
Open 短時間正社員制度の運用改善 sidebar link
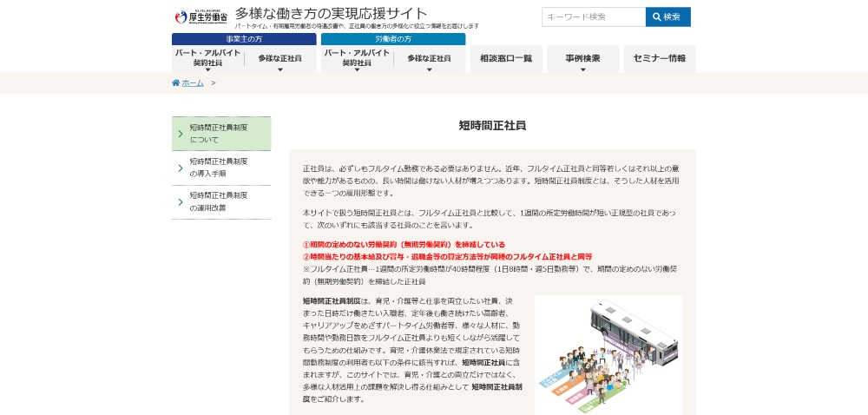(221, 202)
